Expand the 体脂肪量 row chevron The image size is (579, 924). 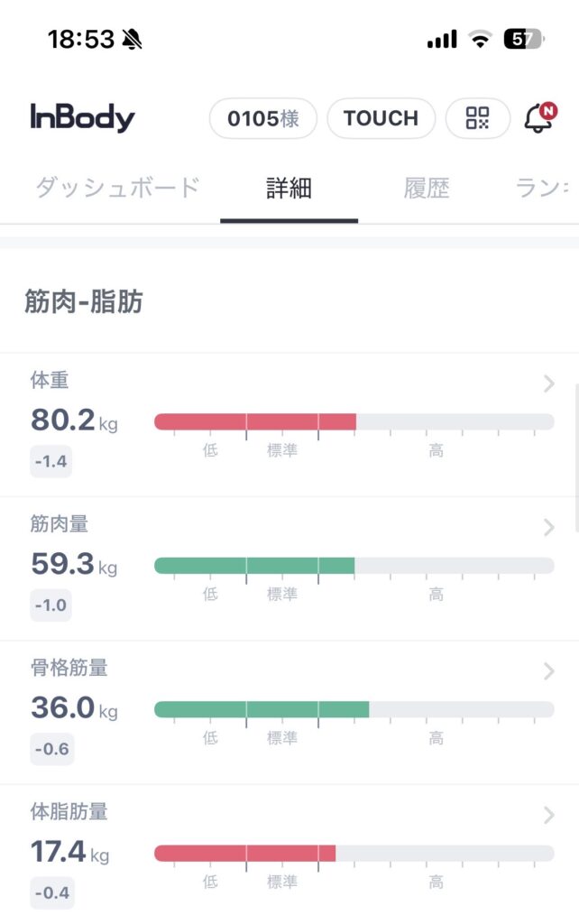click(549, 816)
